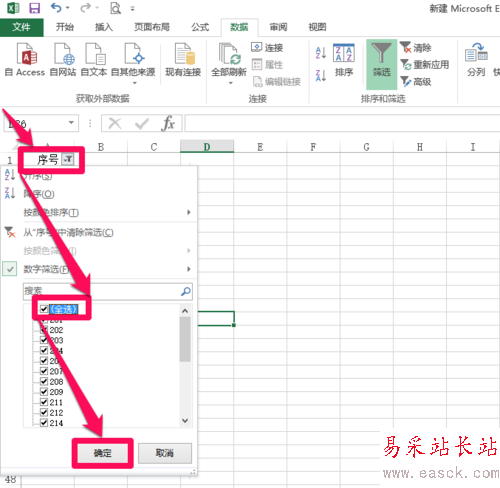Toggle the 筛选 filter funnel button
The image size is (500, 488).
pos(382,64)
